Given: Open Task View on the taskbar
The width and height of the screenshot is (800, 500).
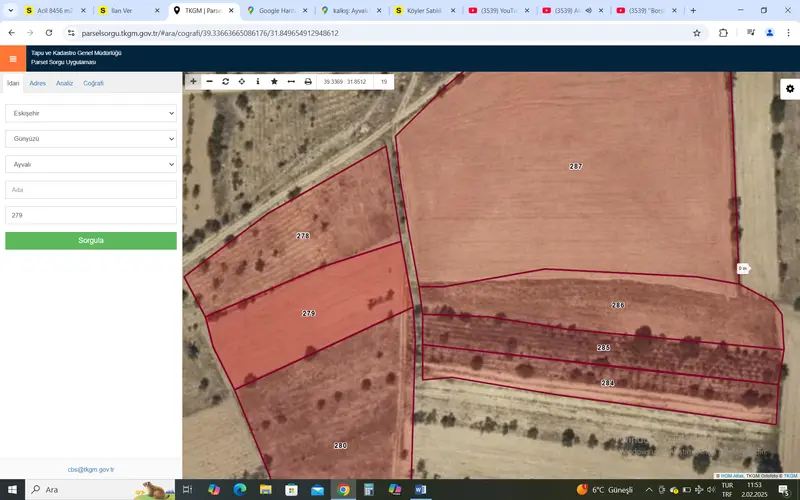Looking at the screenshot, I should [187, 490].
